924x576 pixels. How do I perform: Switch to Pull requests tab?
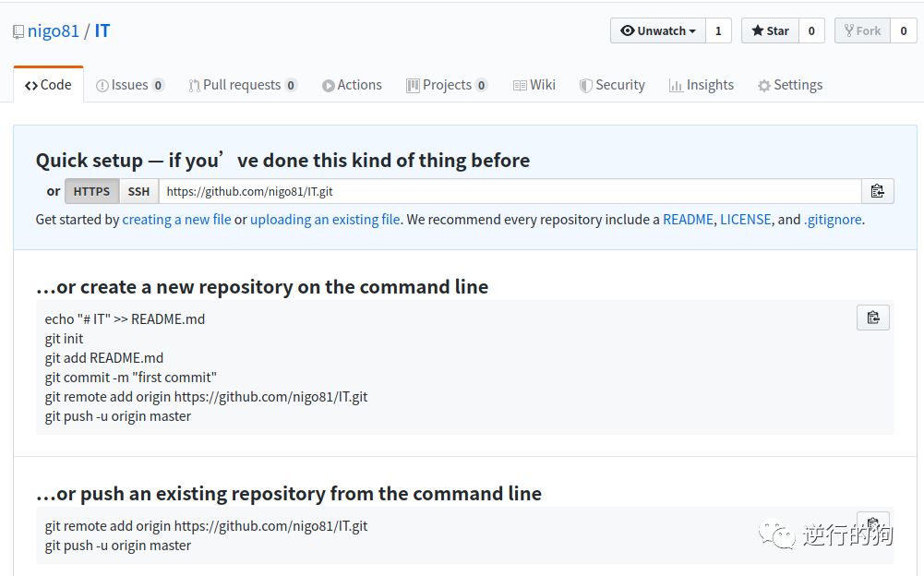(x=243, y=85)
